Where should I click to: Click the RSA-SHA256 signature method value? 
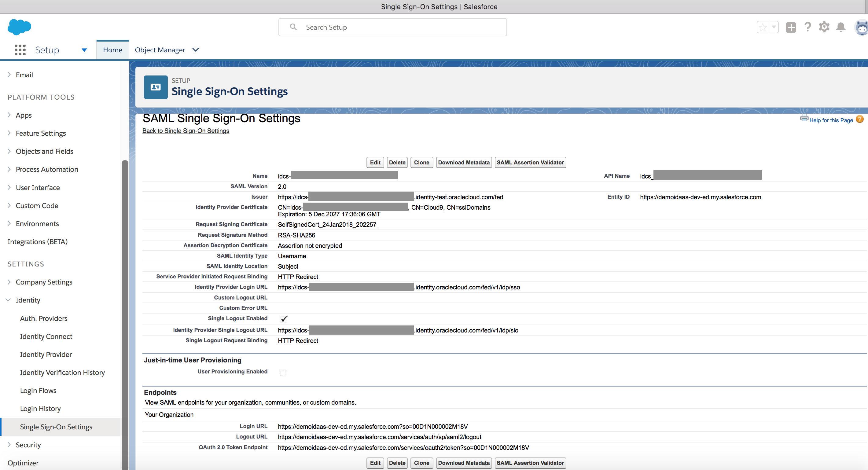(296, 235)
